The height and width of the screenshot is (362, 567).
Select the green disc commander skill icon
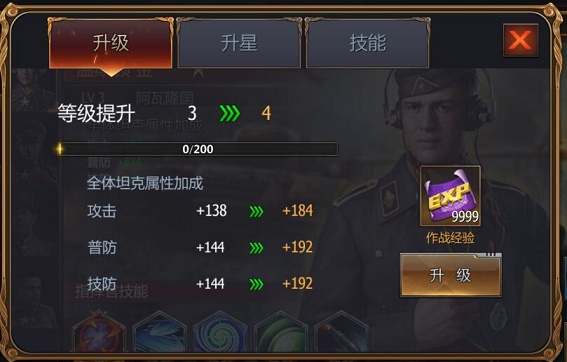(281, 331)
